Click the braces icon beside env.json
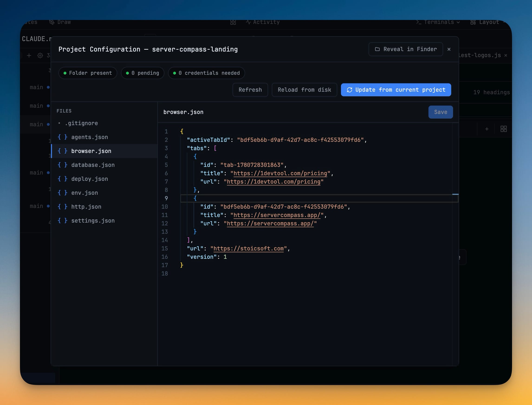This screenshot has height=405, width=532. (x=62, y=193)
